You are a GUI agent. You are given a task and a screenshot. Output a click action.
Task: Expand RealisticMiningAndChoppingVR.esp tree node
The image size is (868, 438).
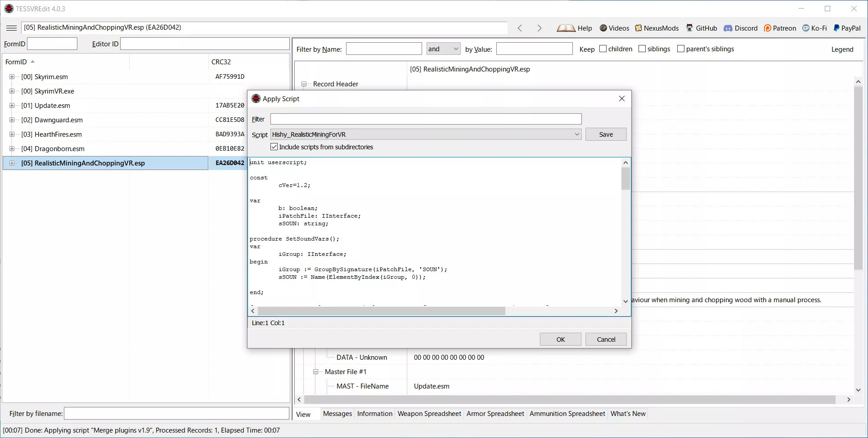[12, 163]
